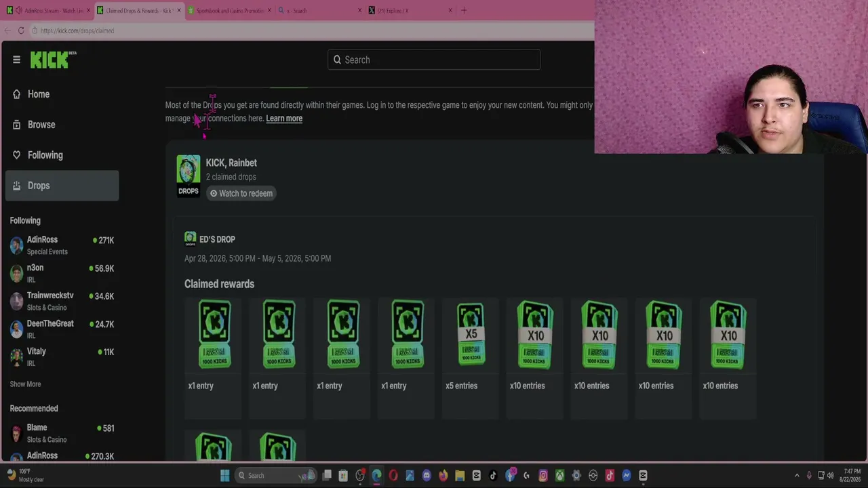
Task: Open DeenTheGreat channel in Following
Action: (62, 329)
